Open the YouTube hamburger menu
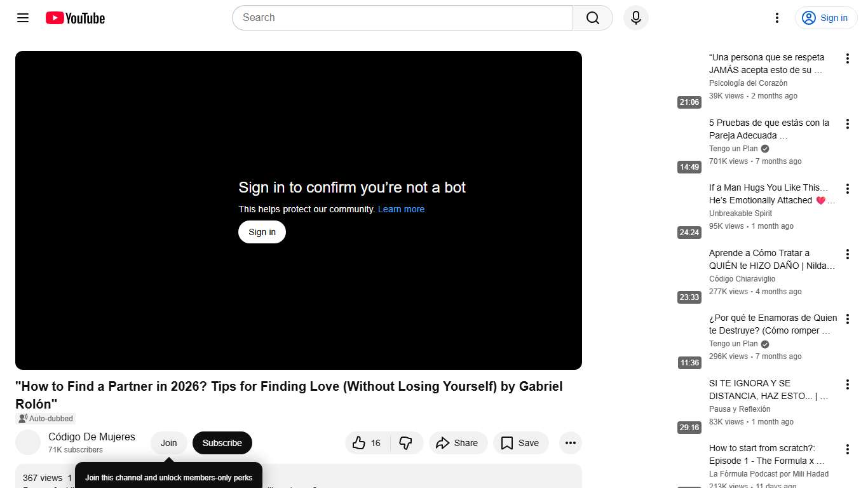868x488 pixels. pyautogui.click(x=22, y=18)
